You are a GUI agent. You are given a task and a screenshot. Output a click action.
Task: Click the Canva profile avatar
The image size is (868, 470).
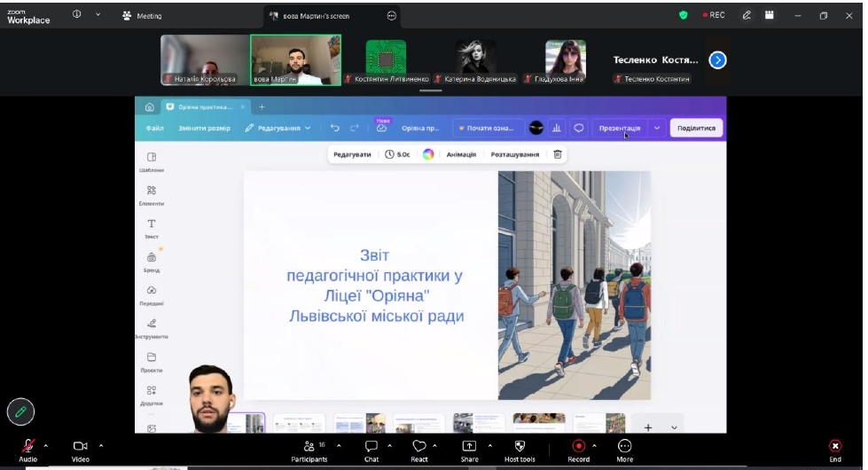tap(536, 128)
